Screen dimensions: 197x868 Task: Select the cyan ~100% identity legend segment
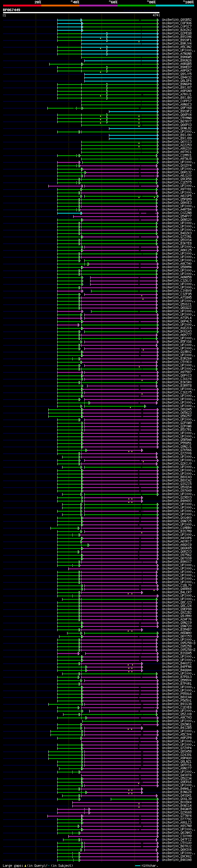point(175,6)
